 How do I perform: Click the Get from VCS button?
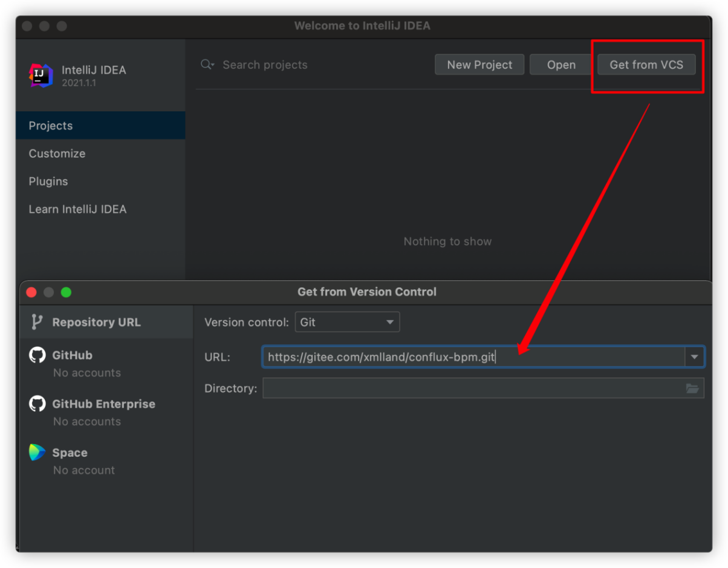646,65
